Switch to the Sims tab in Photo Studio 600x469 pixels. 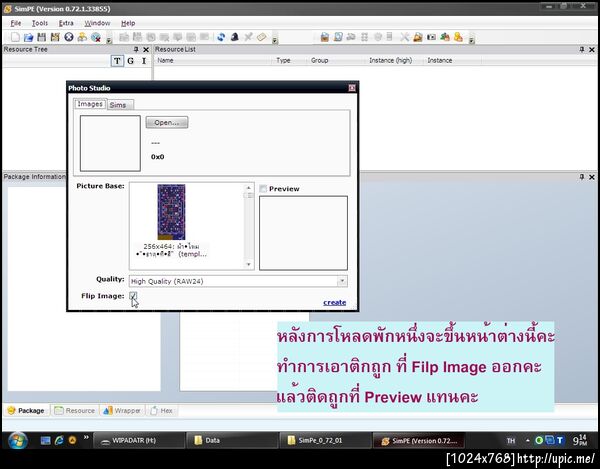[120, 105]
